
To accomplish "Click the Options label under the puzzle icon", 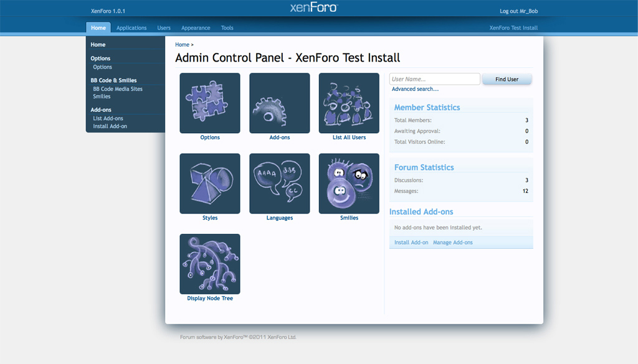I will pos(210,138).
